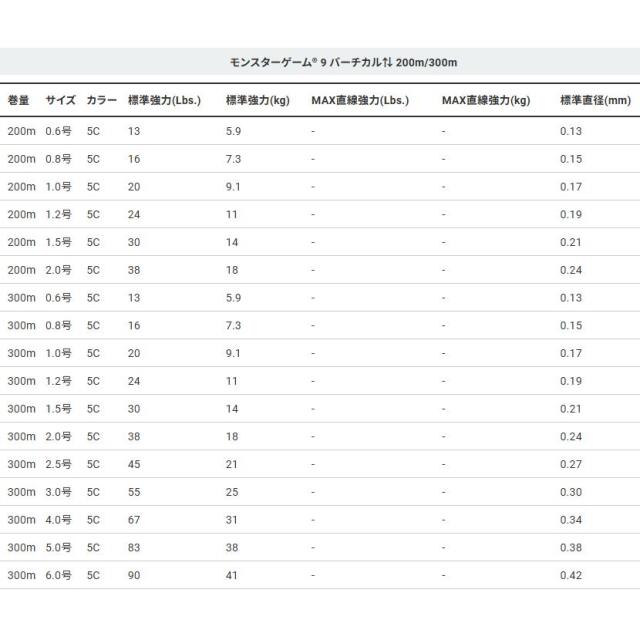This screenshot has height=640, width=640.
Task: Click 9.1 kg in the 300m 1.0号 row
Action: [233, 353]
